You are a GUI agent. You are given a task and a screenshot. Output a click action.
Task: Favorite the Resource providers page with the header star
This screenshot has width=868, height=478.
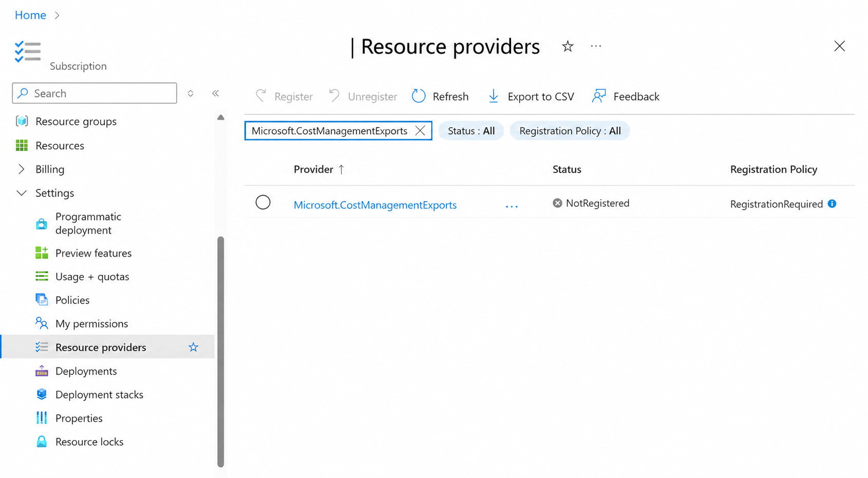(x=568, y=47)
